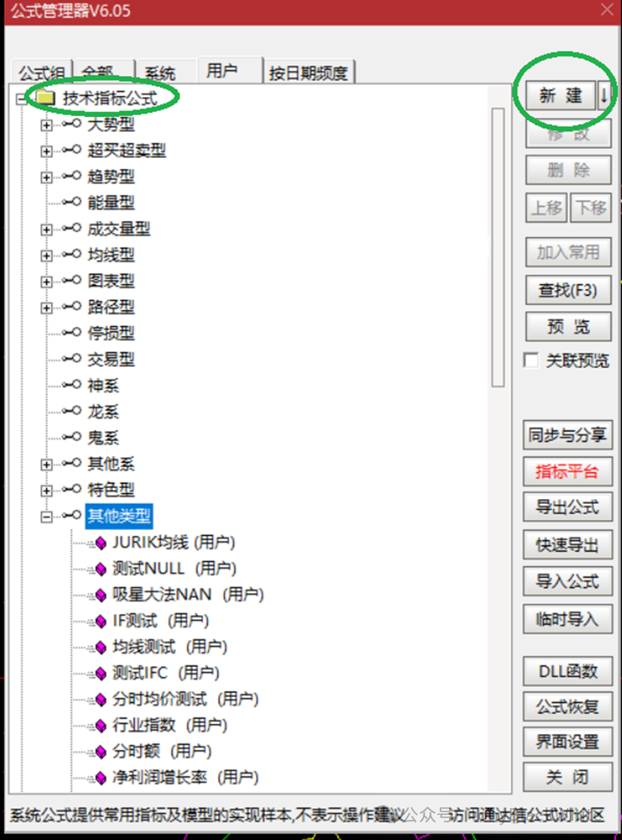Viewport: 622px width, 840px height.
Task: Click the magenta icon of 吸星大法NAN
Action: pos(99,595)
